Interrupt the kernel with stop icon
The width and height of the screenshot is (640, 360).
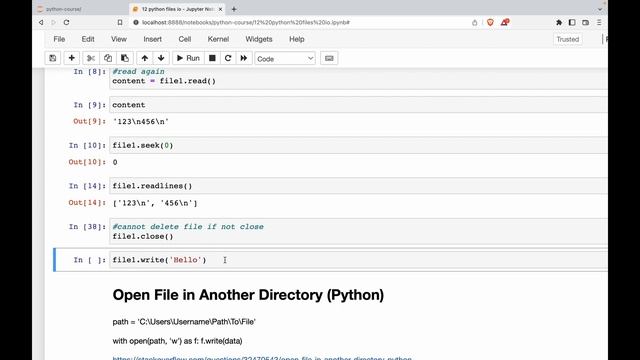[x=212, y=58]
